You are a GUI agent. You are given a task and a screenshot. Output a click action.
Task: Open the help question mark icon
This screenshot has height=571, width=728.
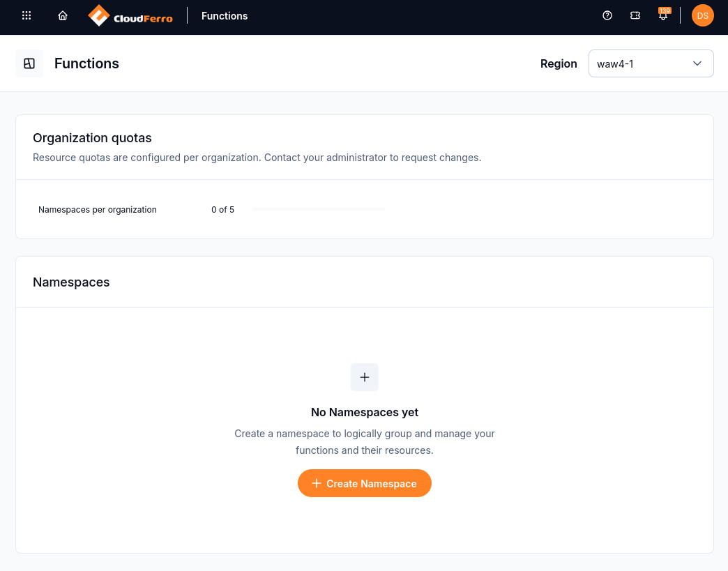(x=607, y=16)
